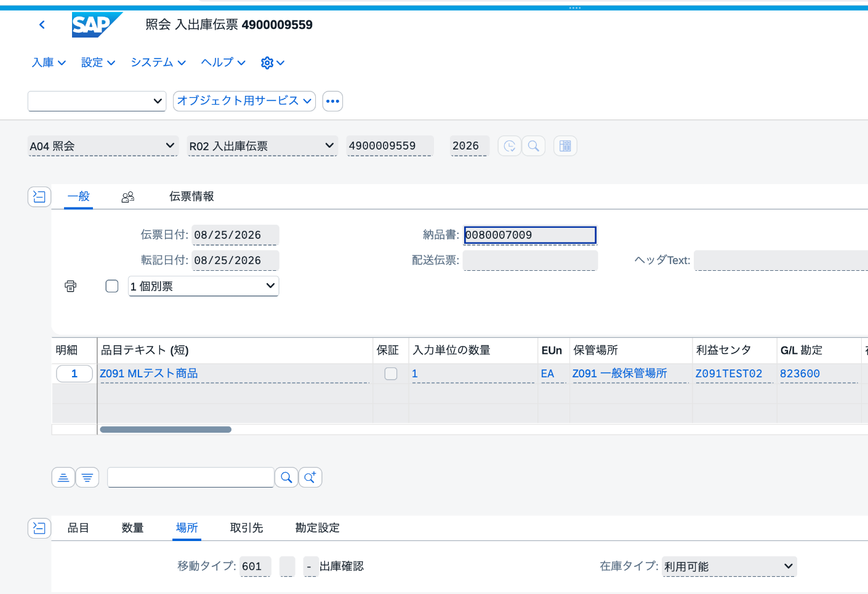The width and height of the screenshot is (868, 594).
Task: Switch to the 数量 tab
Action: pyautogui.click(x=132, y=528)
